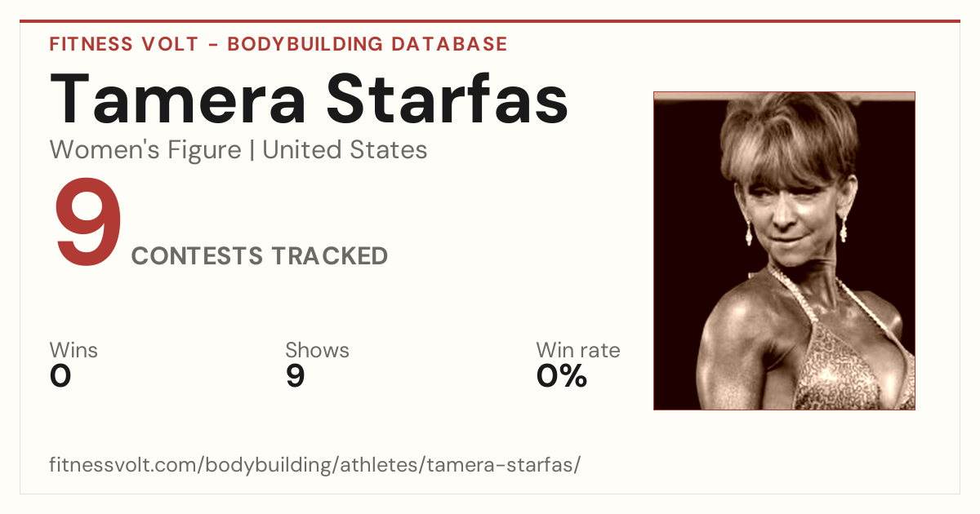Open the athlete profile photo
This screenshot has width=980, height=514.
(x=784, y=250)
